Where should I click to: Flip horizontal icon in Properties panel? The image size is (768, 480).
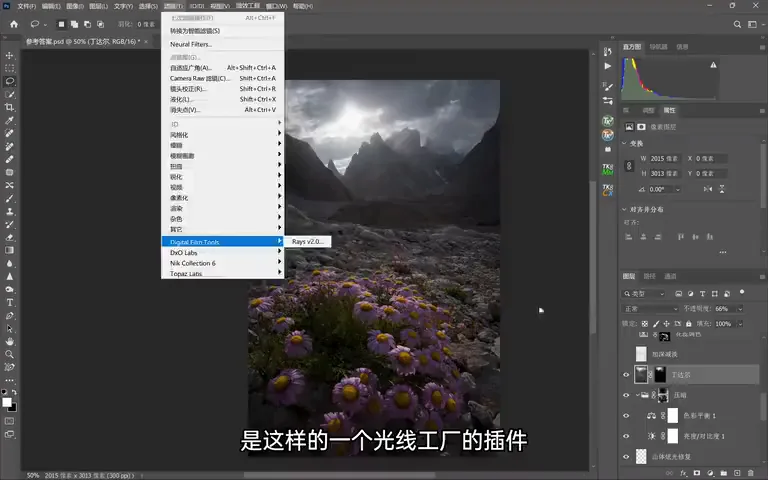[708, 189]
